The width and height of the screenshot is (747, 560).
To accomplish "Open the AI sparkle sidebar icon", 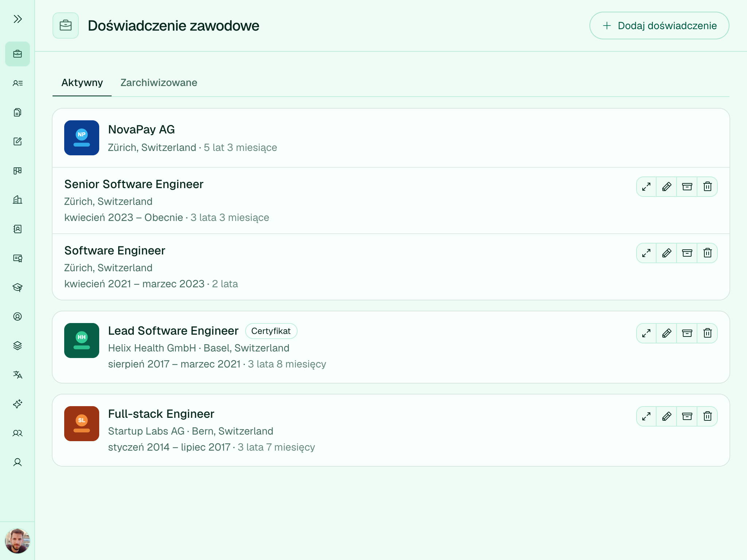I will (18, 404).
